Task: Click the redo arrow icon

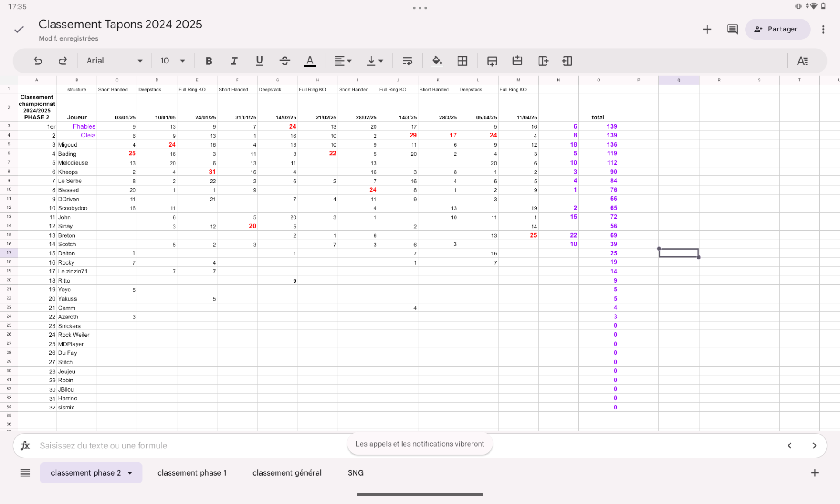Action: (63, 61)
